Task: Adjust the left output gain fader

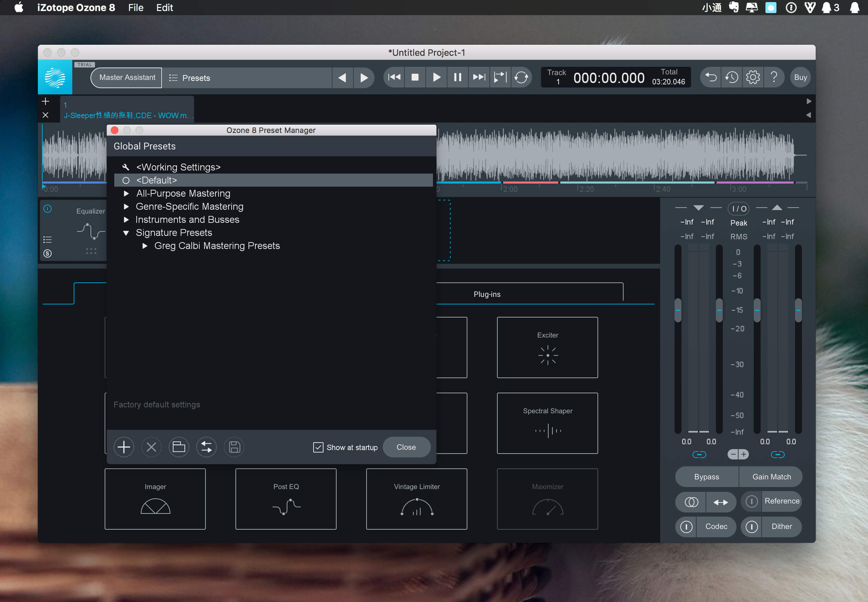Action: pyautogui.click(x=757, y=310)
